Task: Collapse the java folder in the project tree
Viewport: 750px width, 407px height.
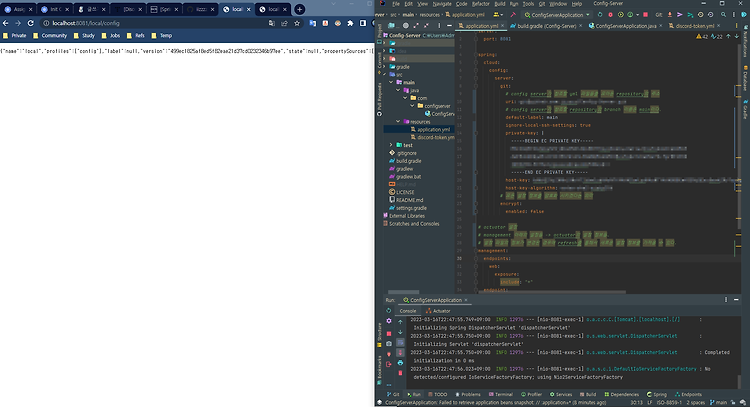Action: (398, 90)
